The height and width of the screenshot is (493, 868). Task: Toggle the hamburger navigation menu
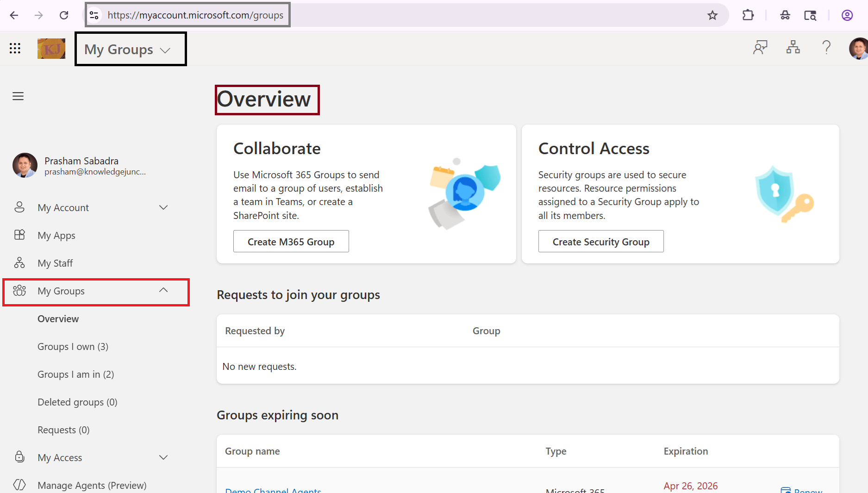click(x=18, y=96)
